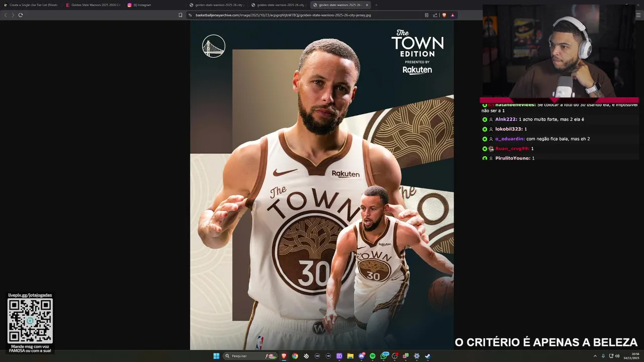Click the livepix.gg/jotajogadas text
The image size is (644, 362).
tap(30, 295)
